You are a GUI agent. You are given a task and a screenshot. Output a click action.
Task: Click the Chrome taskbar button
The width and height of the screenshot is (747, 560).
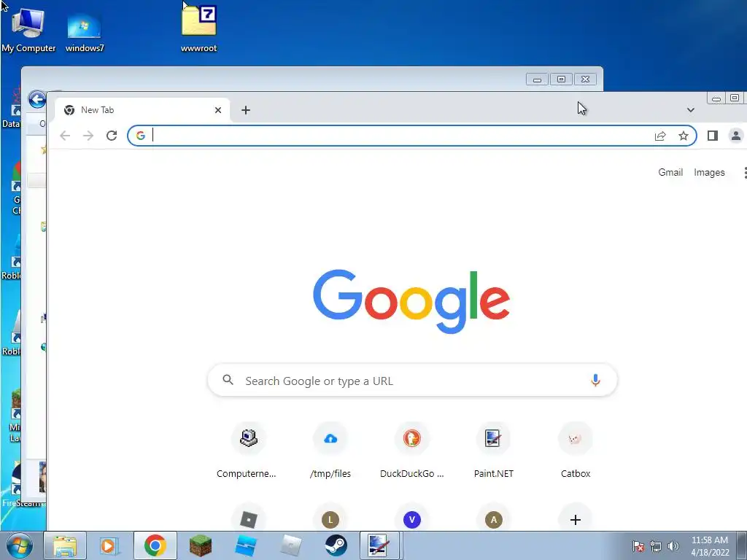click(x=155, y=545)
